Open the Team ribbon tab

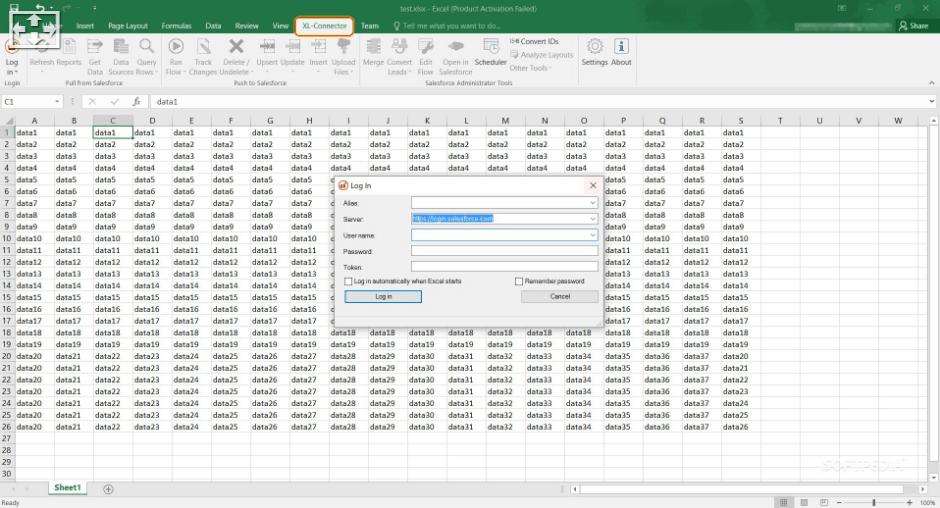coord(370,26)
